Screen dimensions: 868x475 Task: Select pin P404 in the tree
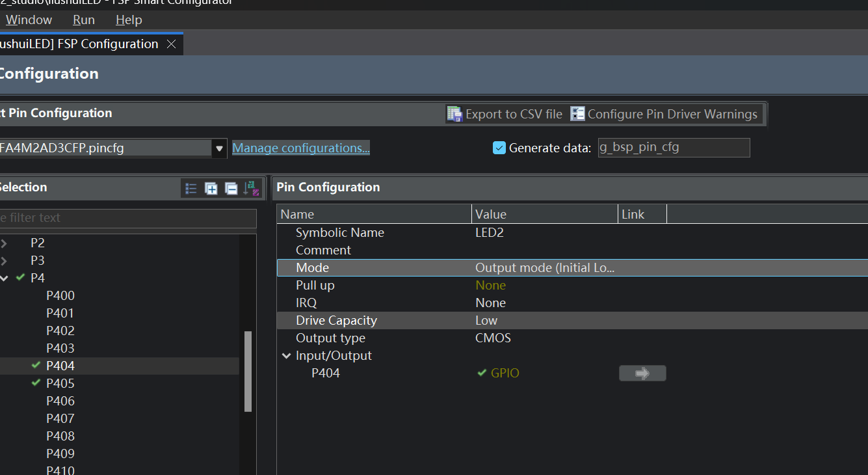(60, 366)
